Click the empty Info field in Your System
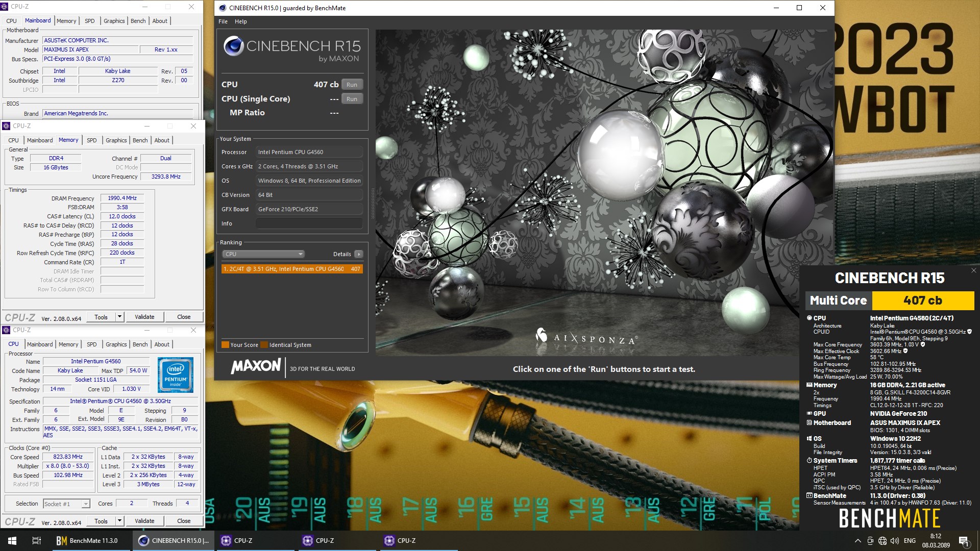 (x=309, y=223)
